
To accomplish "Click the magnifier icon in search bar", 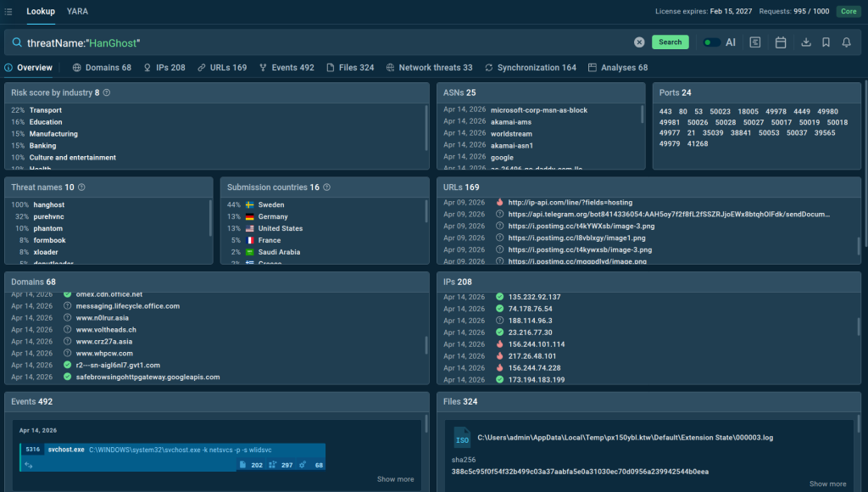I will [x=18, y=41].
